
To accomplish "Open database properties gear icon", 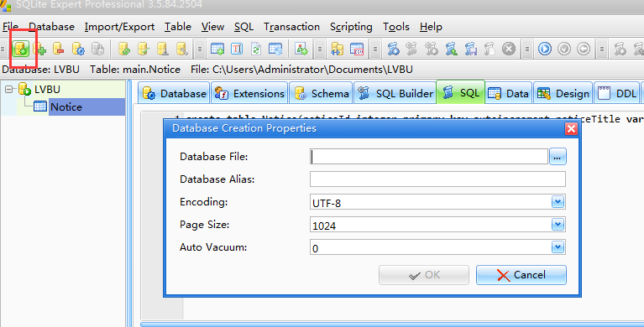I will click(x=78, y=49).
